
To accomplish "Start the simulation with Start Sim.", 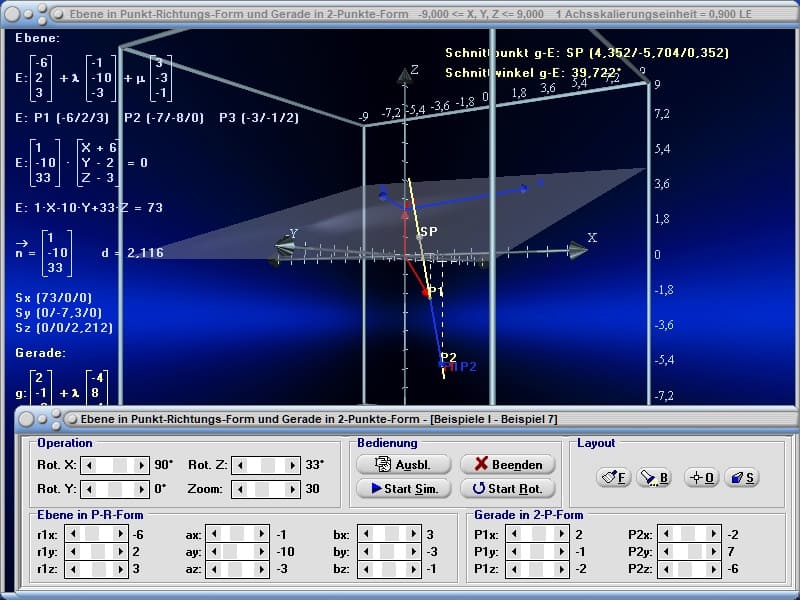I will 404,488.
